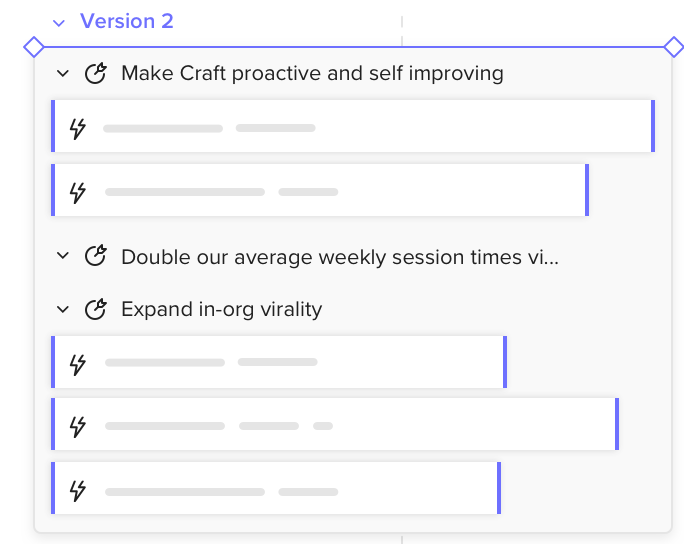The image size is (684, 544).
Task: Grab right edge handle of last virality bar
Action: point(499,488)
